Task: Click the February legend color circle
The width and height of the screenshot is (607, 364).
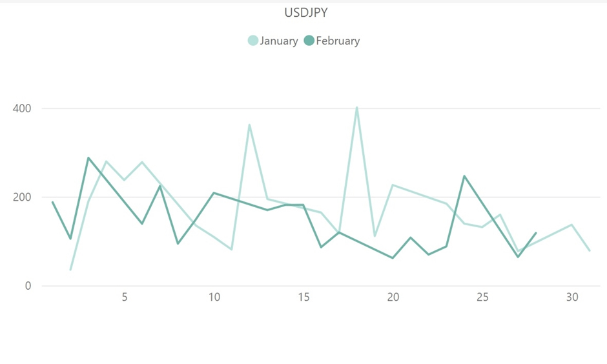Action: pyautogui.click(x=309, y=41)
